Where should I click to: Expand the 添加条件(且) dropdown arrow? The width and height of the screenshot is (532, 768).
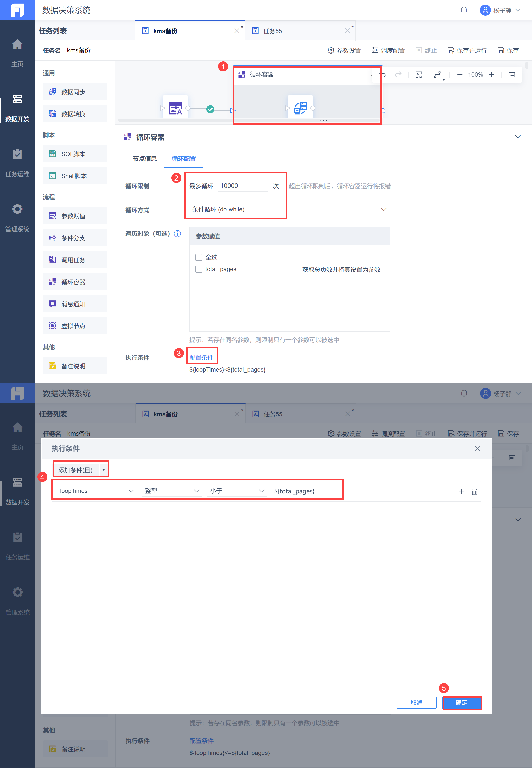coord(104,470)
